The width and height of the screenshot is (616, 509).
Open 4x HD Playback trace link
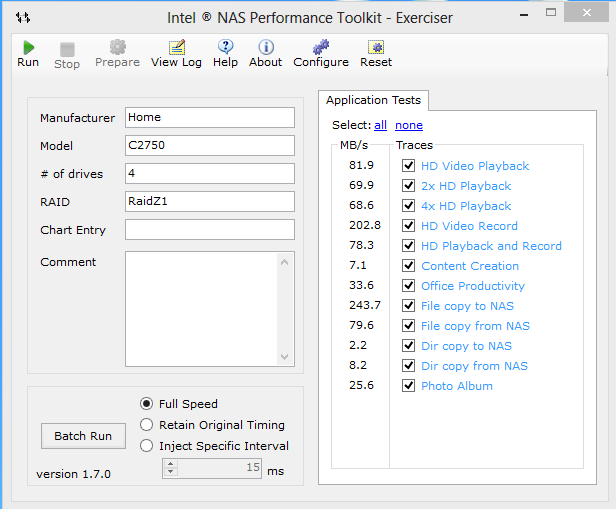(466, 206)
